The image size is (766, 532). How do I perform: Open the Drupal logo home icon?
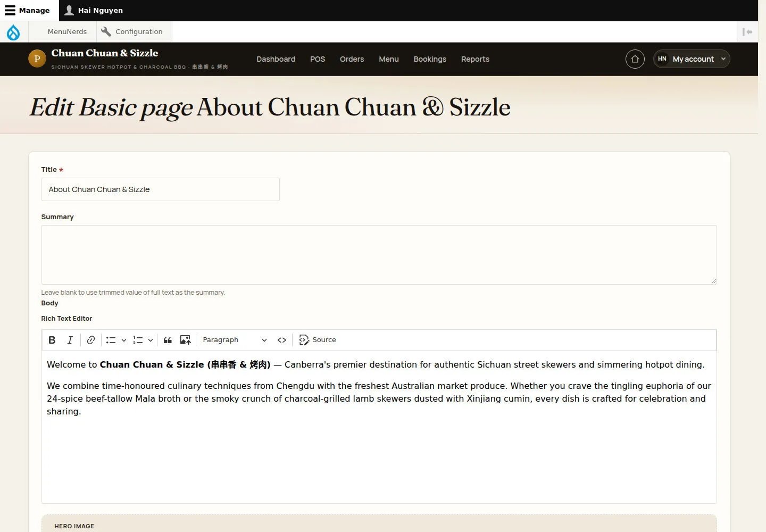pos(13,32)
